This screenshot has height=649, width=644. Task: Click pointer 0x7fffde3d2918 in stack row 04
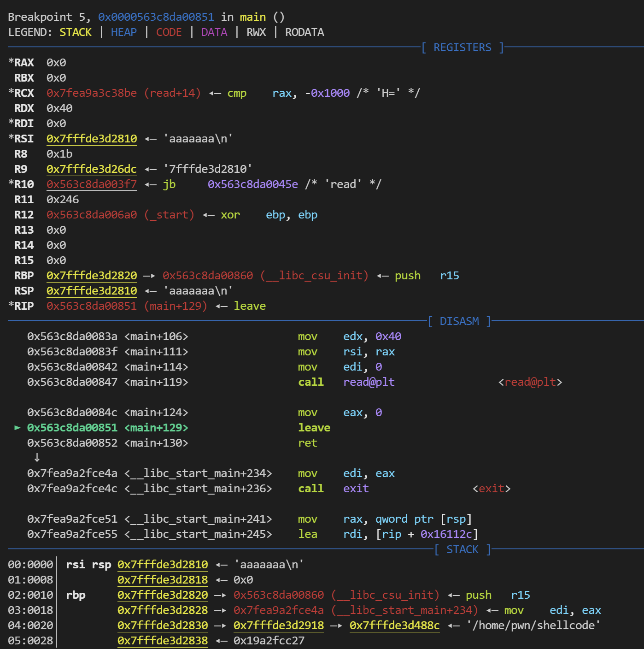point(279,625)
